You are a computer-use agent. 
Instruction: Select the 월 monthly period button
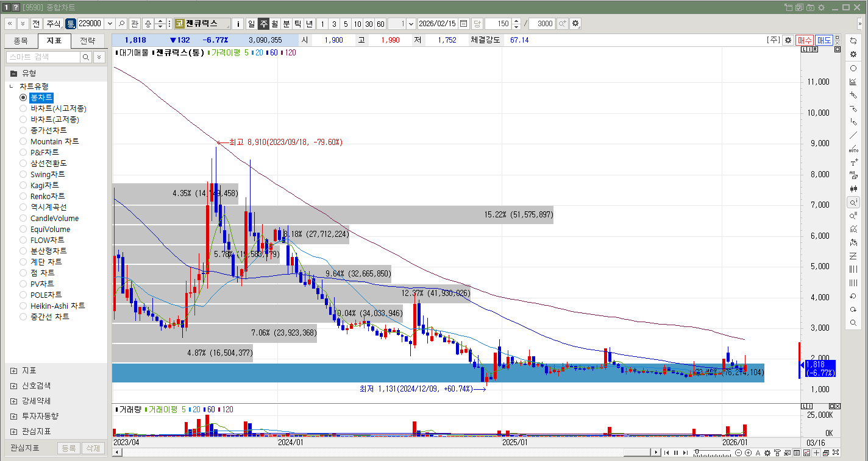point(274,24)
